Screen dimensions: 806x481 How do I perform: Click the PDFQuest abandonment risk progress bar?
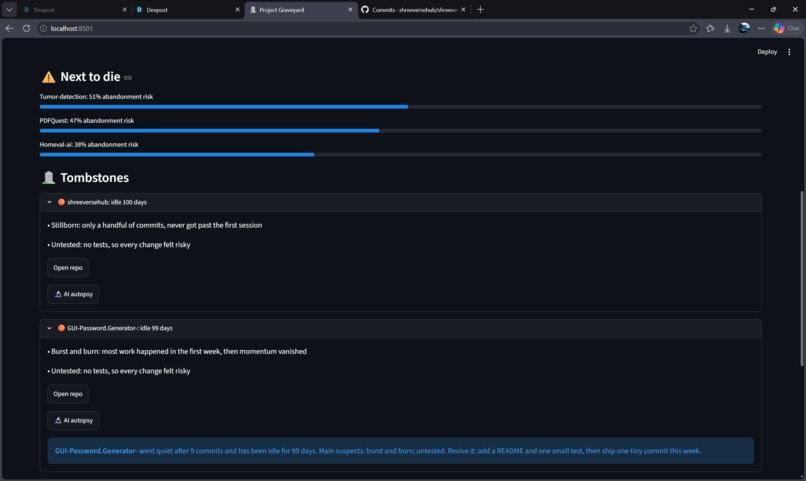(400, 131)
